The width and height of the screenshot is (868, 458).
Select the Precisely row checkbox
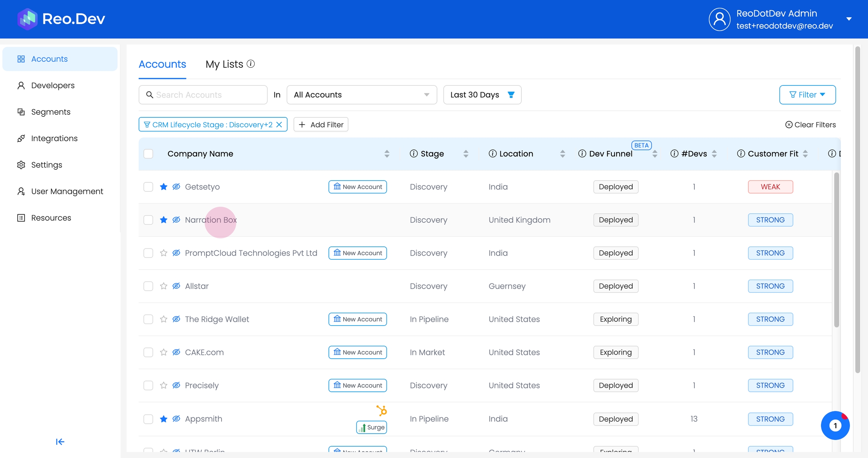[x=148, y=385]
